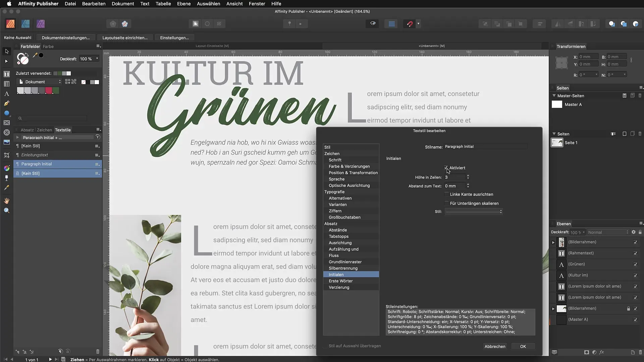Select the Zoom magnifier tool

click(x=7, y=210)
